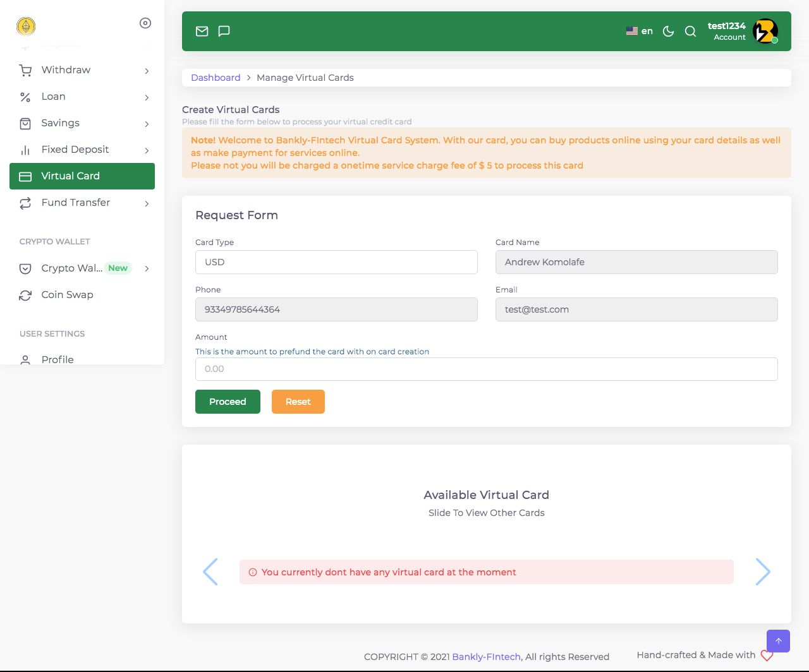This screenshot has width=809, height=672.
Task: Click the orange Reset button
Action: point(298,402)
